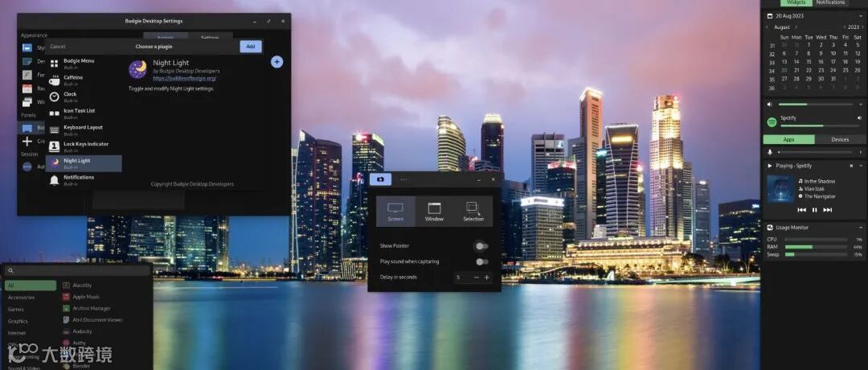Screen dimensions: 868x370
Task: Click Cancel in the plugin chooser
Action: (x=58, y=47)
